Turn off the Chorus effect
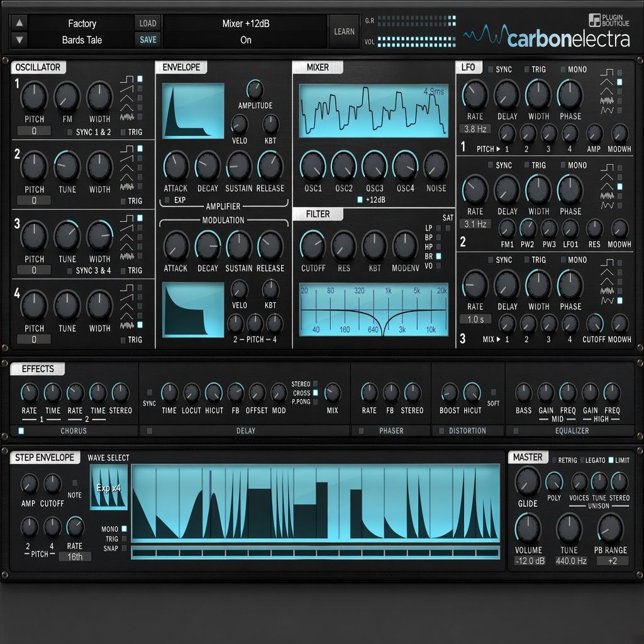The image size is (644, 644). [21, 431]
